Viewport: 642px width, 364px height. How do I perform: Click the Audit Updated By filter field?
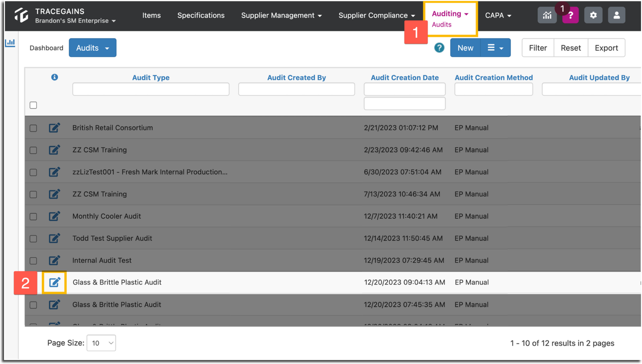pos(591,89)
